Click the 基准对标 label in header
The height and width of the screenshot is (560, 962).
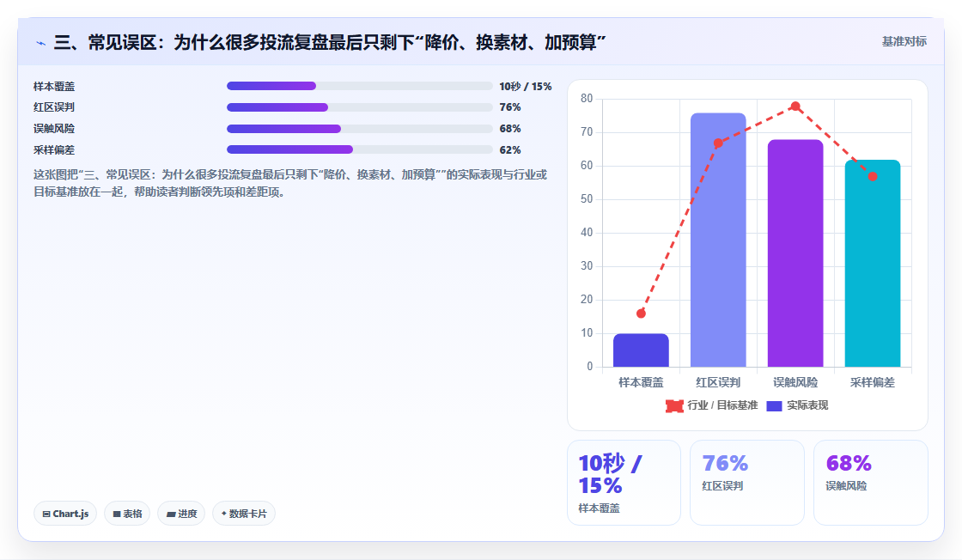point(904,42)
